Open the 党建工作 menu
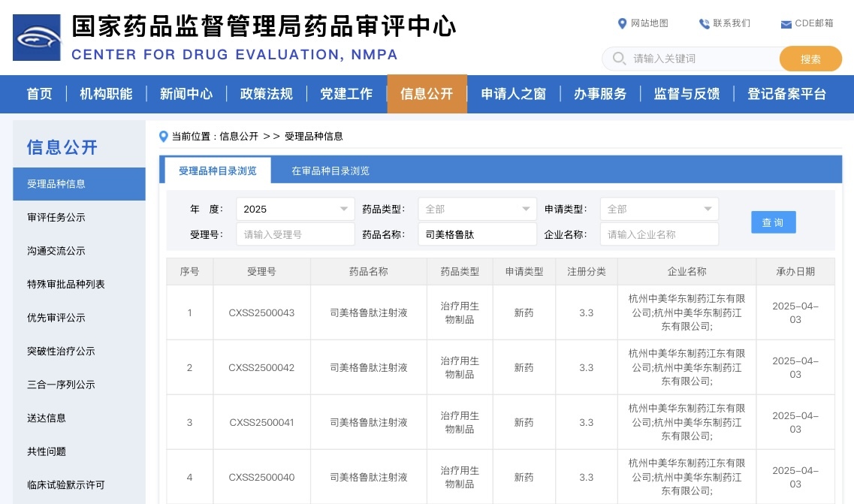The width and height of the screenshot is (854, 504). click(346, 94)
